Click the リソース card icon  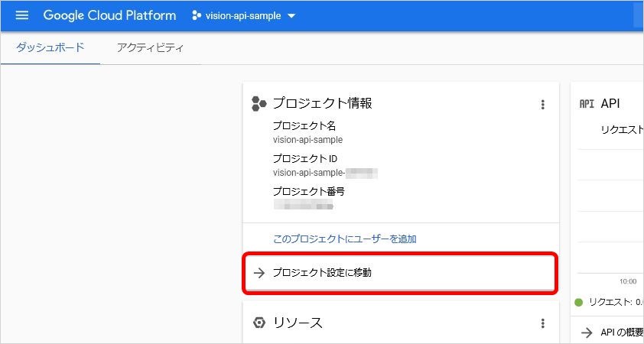pyautogui.click(x=259, y=323)
